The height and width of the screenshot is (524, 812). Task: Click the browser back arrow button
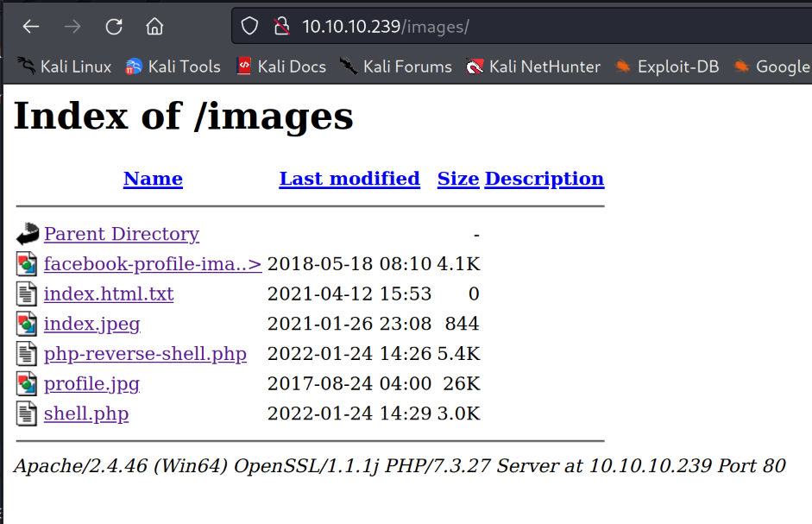(31, 27)
